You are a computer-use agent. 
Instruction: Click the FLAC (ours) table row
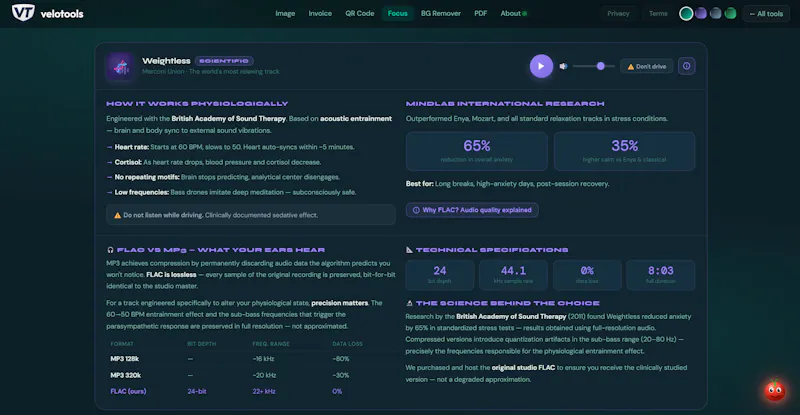point(251,392)
